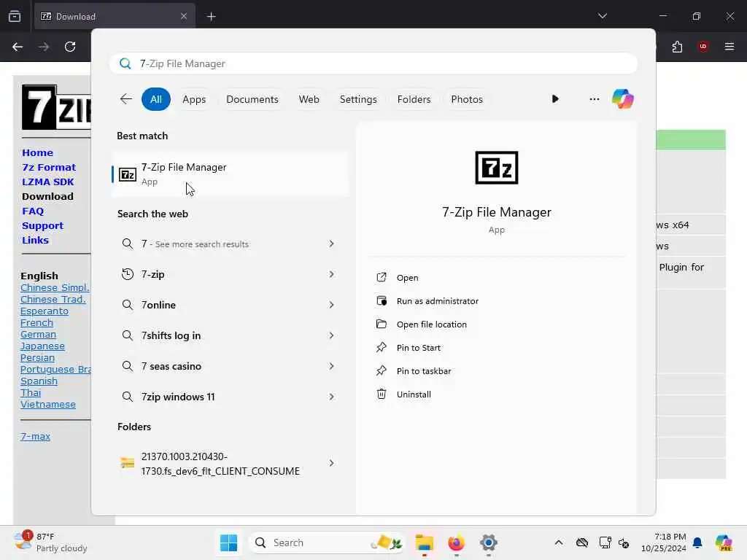
Task: Expand '7 seas casino' suggestion chevron
Action: point(332,366)
